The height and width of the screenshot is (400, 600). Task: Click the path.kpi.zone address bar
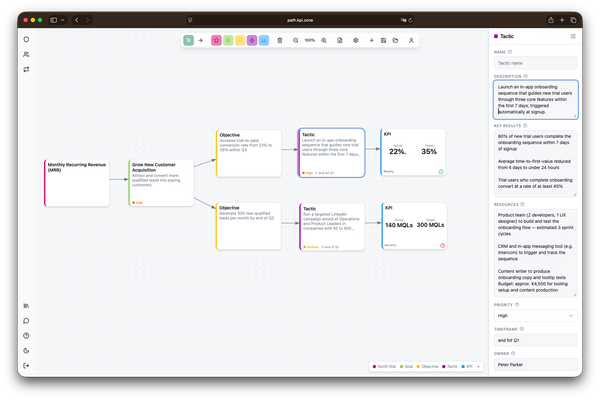pos(300,20)
